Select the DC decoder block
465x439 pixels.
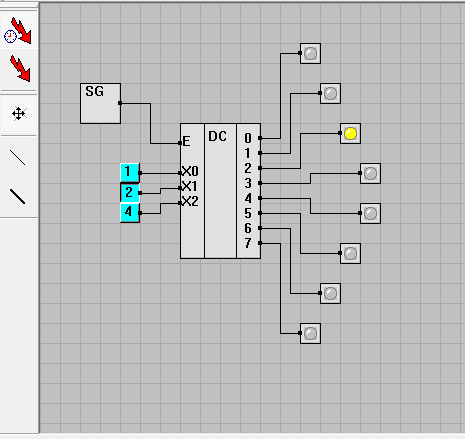pyautogui.click(x=220, y=191)
